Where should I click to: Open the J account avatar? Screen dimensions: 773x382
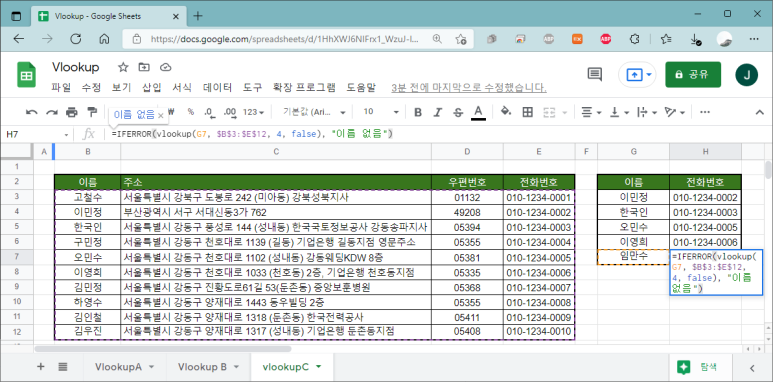click(x=746, y=75)
